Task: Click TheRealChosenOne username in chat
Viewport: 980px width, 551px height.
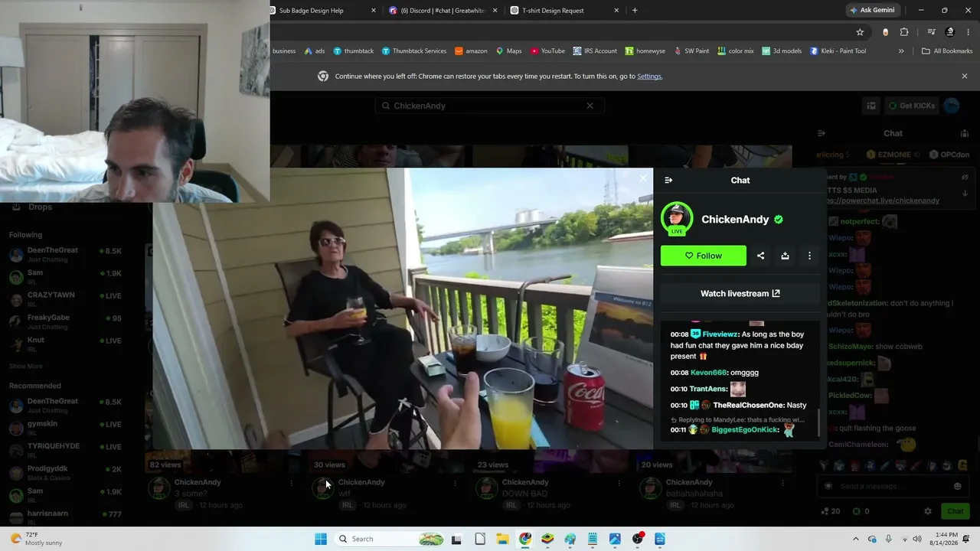Action: click(749, 406)
